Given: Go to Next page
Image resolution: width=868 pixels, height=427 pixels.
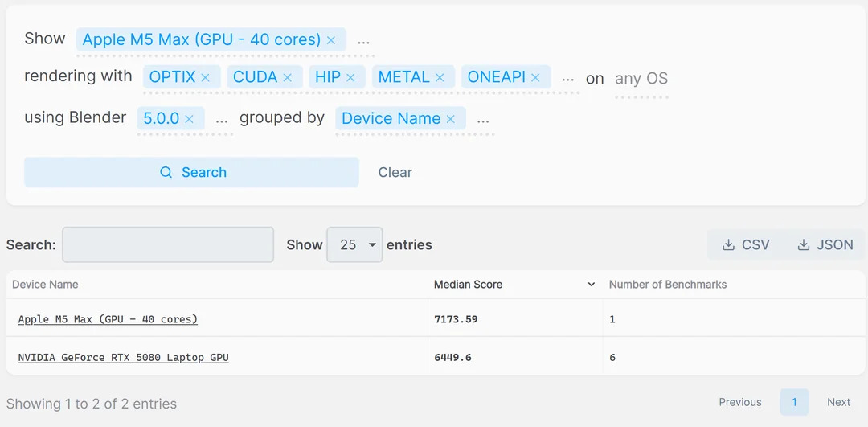Looking at the screenshot, I should 838,402.
